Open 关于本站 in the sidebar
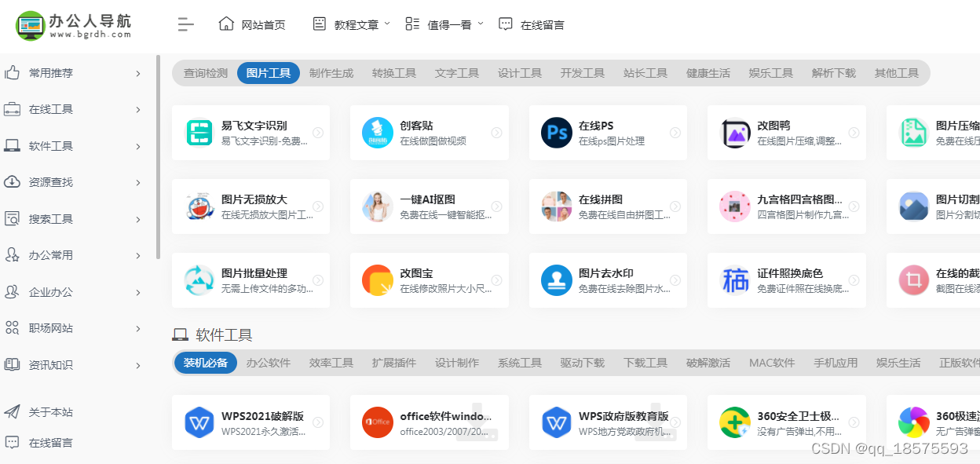The image size is (980, 464). [x=39, y=412]
